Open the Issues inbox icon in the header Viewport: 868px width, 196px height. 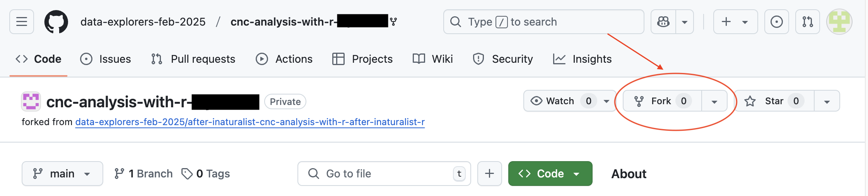coord(776,22)
